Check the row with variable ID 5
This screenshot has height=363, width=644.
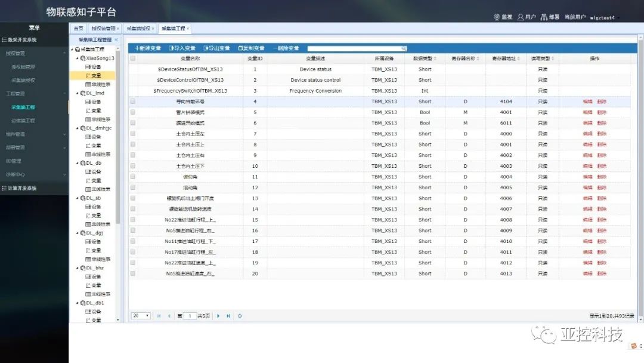132,112
